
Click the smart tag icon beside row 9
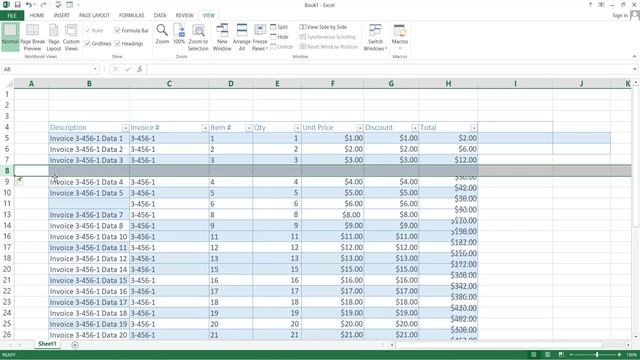pyautogui.click(x=19, y=181)
